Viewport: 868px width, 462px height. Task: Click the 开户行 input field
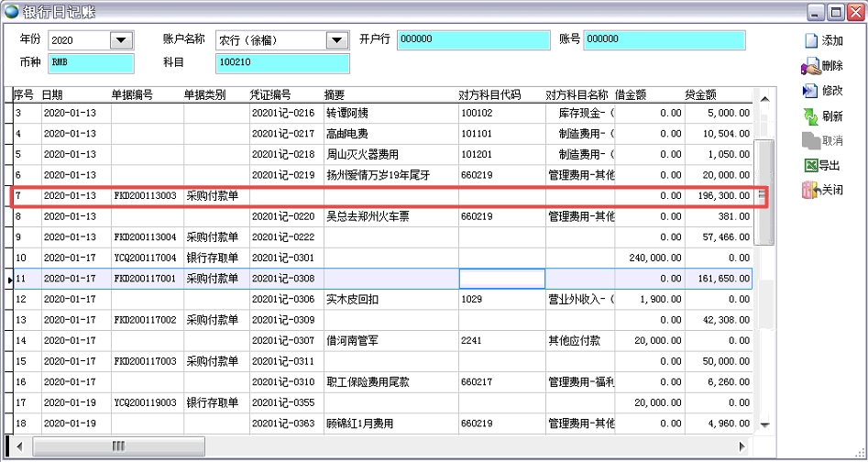coord(473,39)
